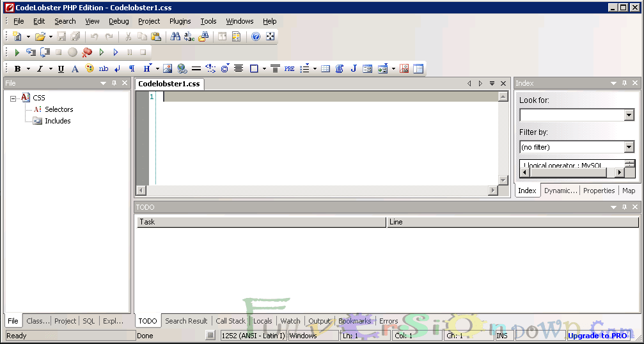
Task: Click the Help question mark icon
Action: [255, 37]
